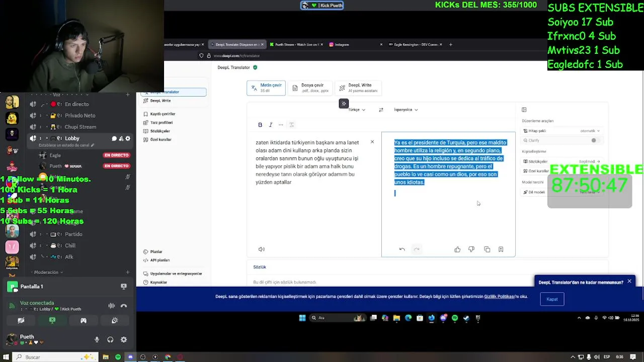This screenshot has width=644, height=362.
Task: Open Kayıtlı çeviriler in sidebar
Action: 159,114
